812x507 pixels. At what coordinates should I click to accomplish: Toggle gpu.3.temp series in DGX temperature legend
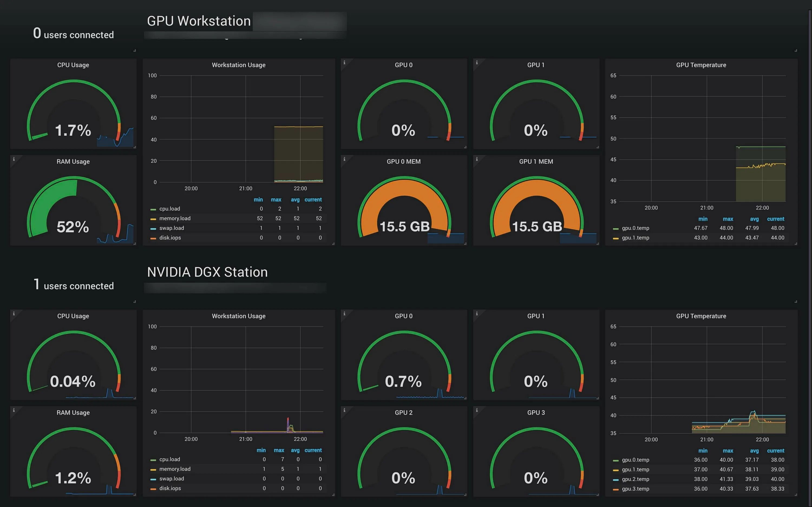pos(635,489)
